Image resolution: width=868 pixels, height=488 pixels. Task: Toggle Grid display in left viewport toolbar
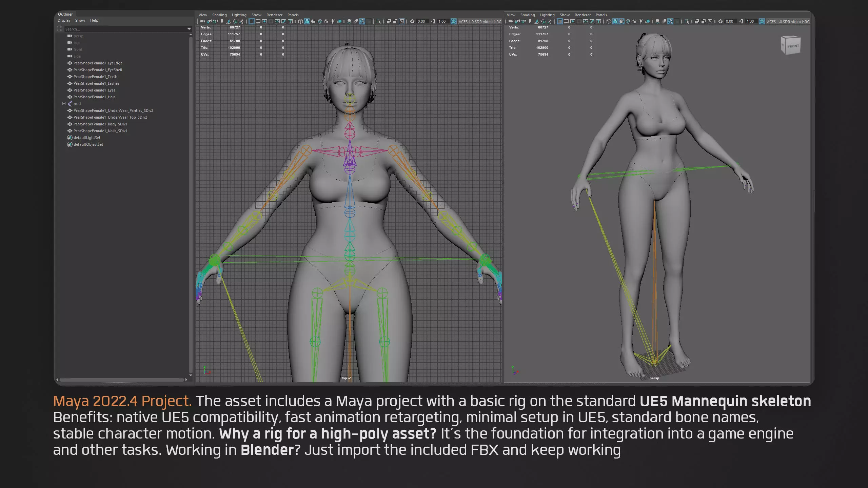tap(252, 21)
